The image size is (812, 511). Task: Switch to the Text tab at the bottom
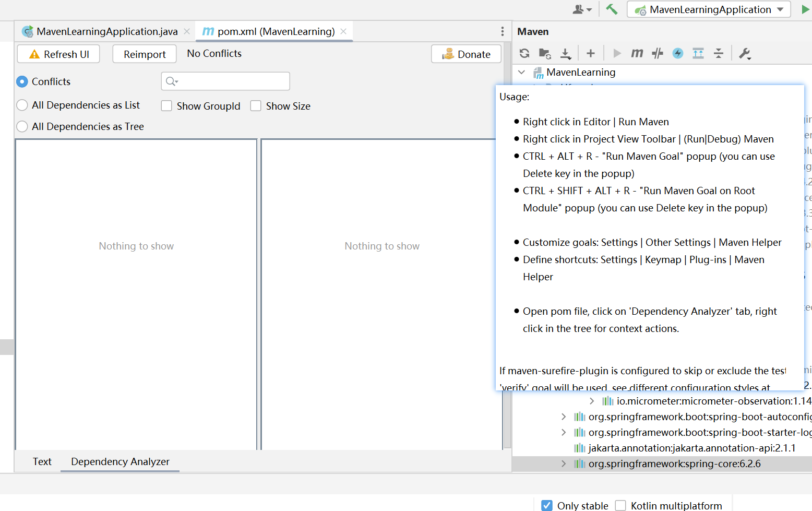pos(42,461)
